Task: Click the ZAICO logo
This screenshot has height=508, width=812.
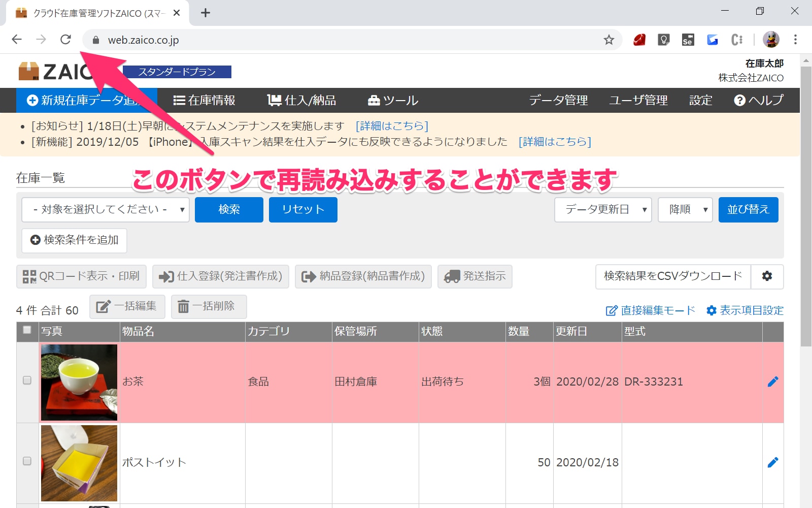Action: point(56,72)
